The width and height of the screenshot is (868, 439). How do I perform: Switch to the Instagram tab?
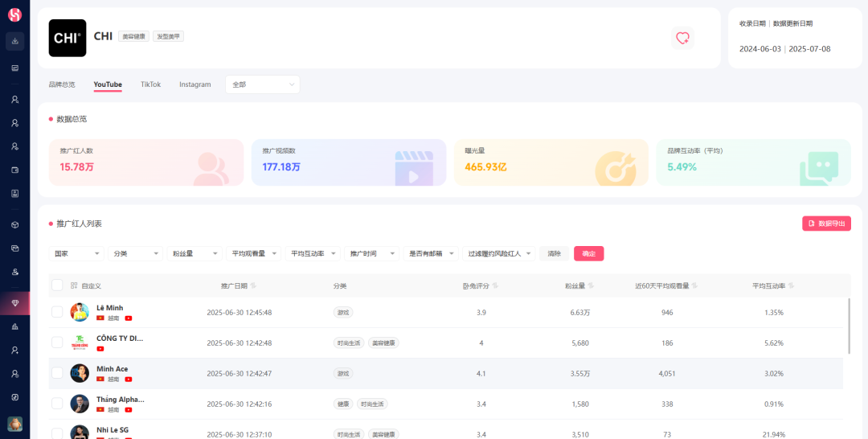(194, 84)
